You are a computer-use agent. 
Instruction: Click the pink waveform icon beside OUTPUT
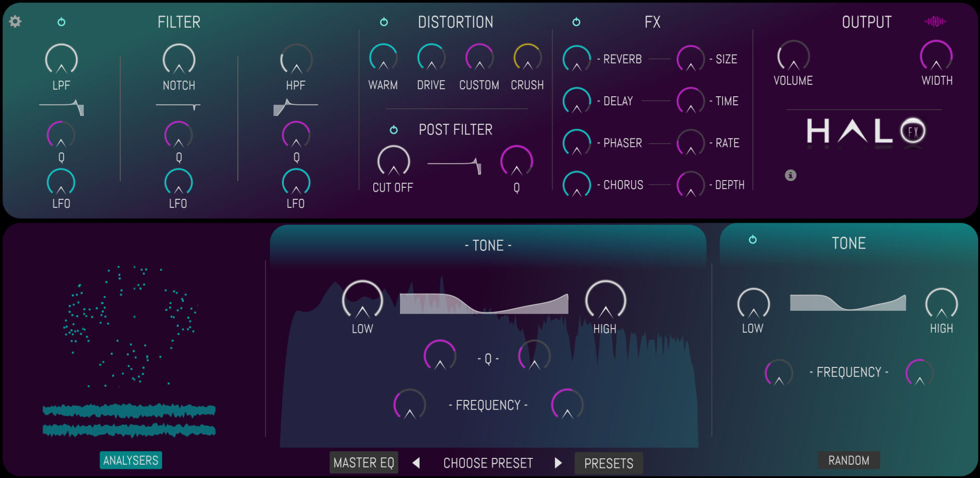(935, 22)
